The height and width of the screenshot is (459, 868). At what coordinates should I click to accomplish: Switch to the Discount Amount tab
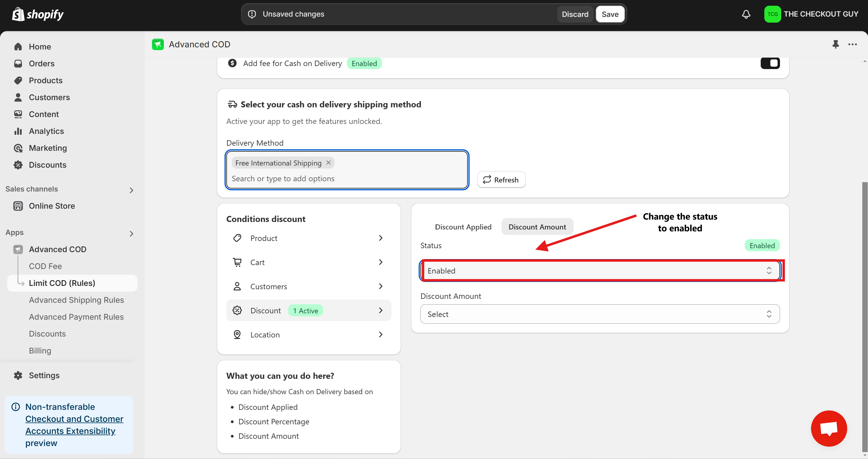(x=537, y=227)
